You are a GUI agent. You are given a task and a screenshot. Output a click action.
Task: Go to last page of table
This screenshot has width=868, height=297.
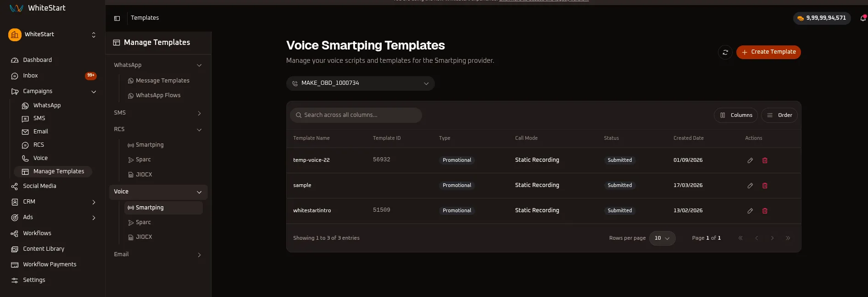pos(788,238)
